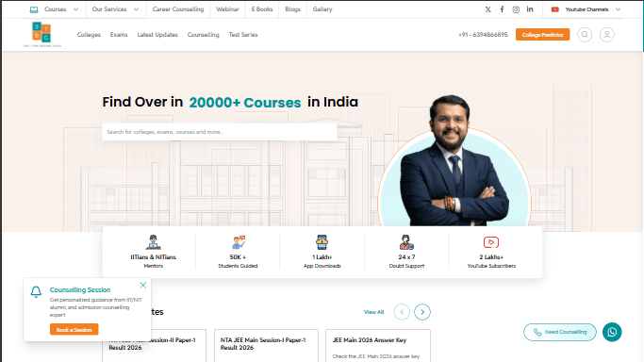Close the Counselling Session popup
This screenshot has height=362, width=644.
(x=143, y=286)
